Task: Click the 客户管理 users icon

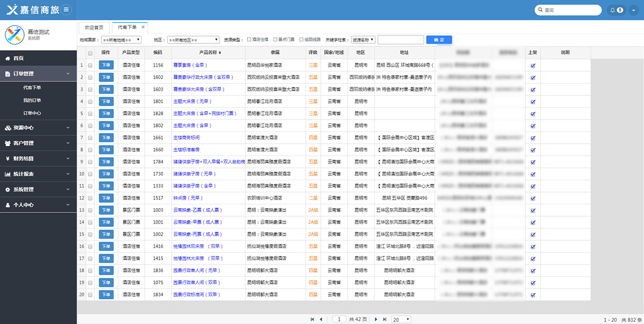Action: (x=8, y=143)
